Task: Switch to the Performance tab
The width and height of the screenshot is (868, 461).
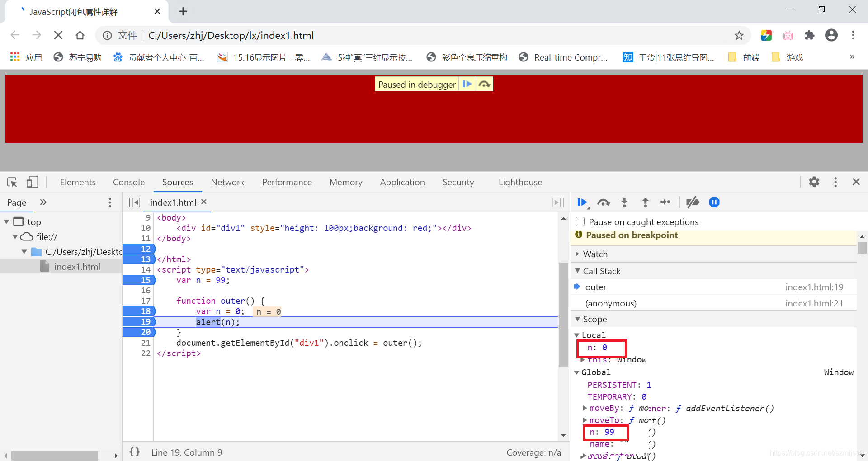Action: (x=287, y=182)
